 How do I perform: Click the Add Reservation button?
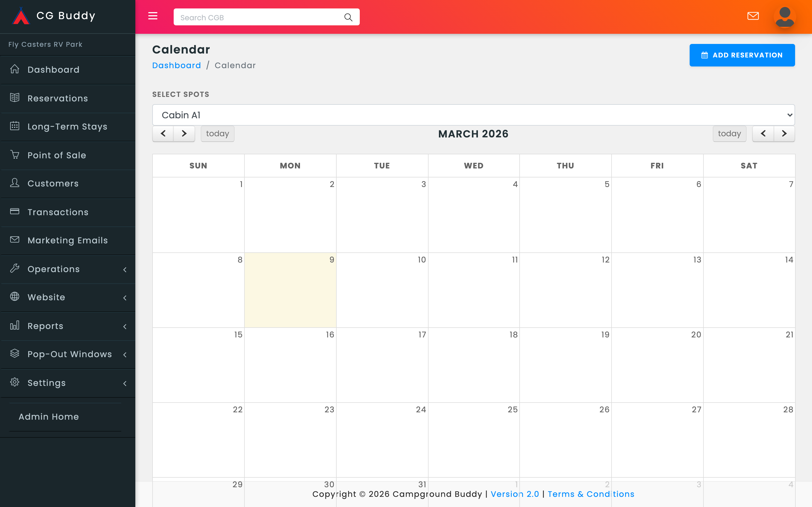coord(742,55)
